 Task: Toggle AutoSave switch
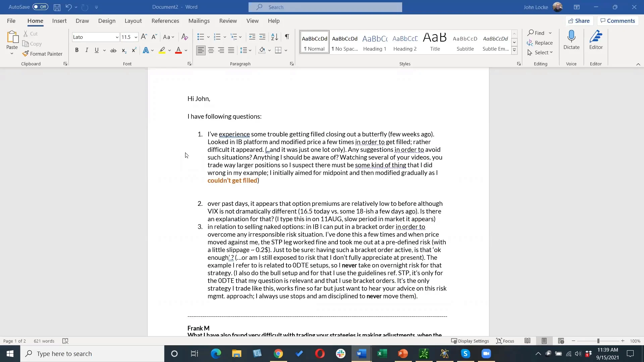point(40,7)
